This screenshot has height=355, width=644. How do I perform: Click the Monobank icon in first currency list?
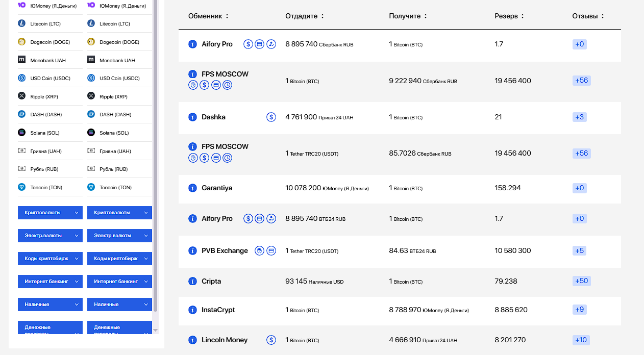(21, 60)
